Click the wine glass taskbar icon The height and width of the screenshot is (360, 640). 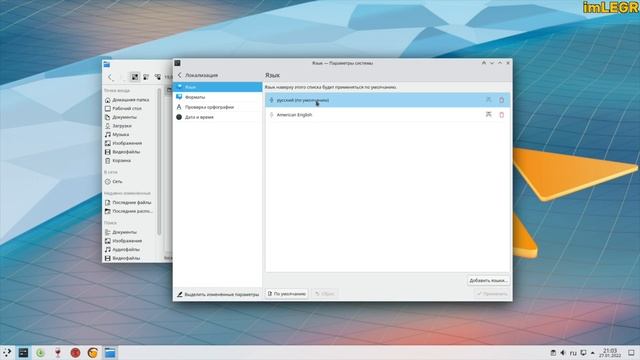coord(58,353)
